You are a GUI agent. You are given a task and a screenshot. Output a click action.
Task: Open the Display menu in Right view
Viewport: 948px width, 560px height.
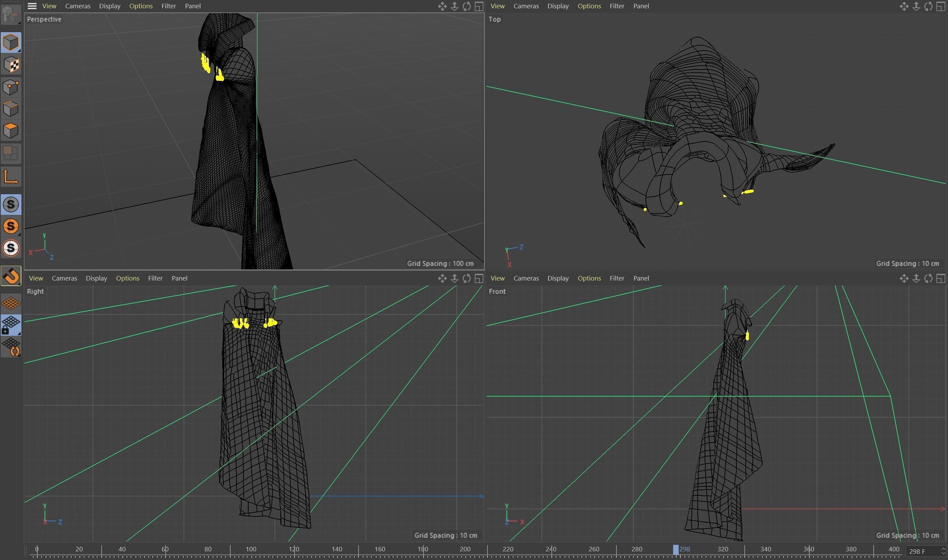(x=96, y=278)
